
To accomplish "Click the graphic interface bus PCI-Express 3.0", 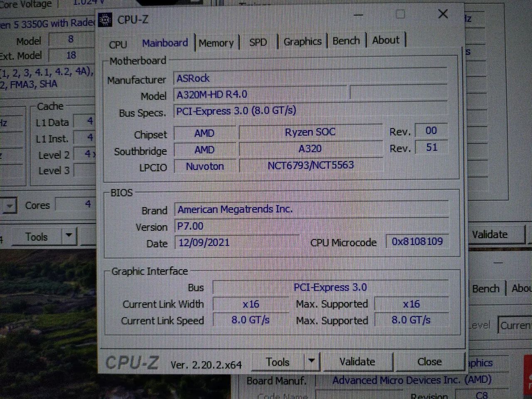I will click(330, 287).
